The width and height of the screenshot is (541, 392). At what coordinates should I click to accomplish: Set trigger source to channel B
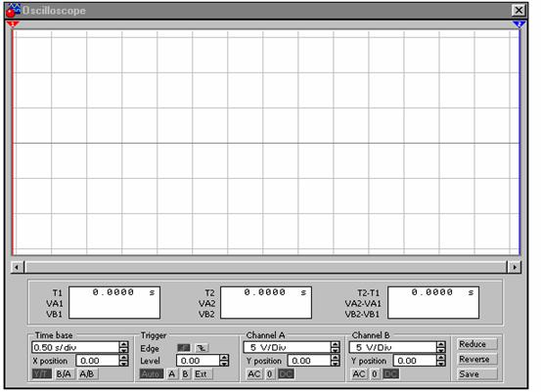(185, 374)
